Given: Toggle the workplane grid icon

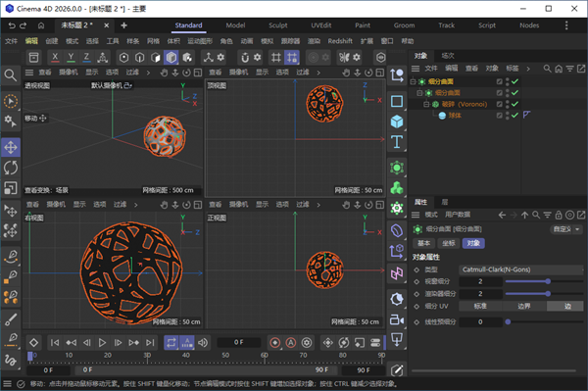Looking at the screenshot, I should point(276,58).
